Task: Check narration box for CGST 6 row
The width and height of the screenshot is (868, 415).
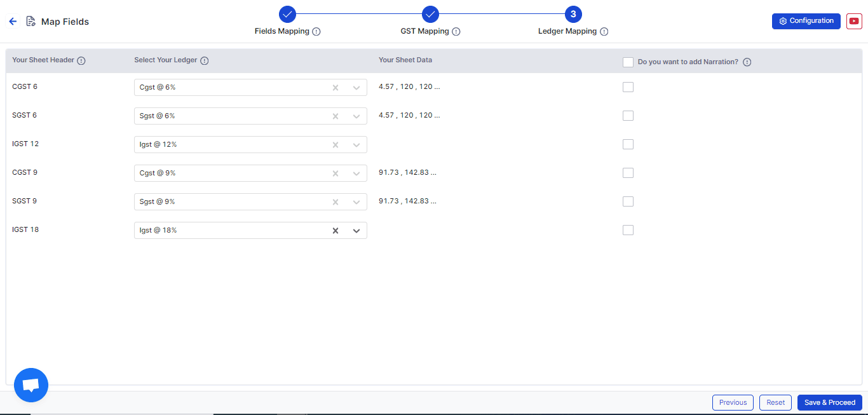Action: tap(628, 87)
